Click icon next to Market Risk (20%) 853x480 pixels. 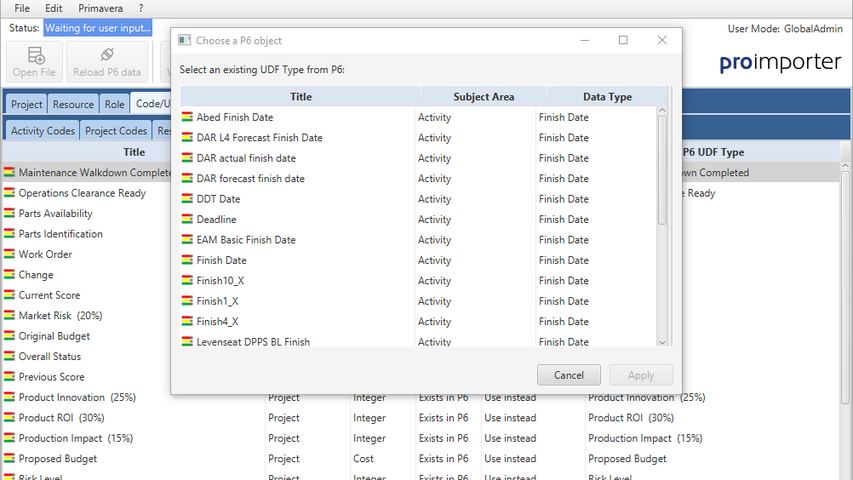tap(9, 316)
